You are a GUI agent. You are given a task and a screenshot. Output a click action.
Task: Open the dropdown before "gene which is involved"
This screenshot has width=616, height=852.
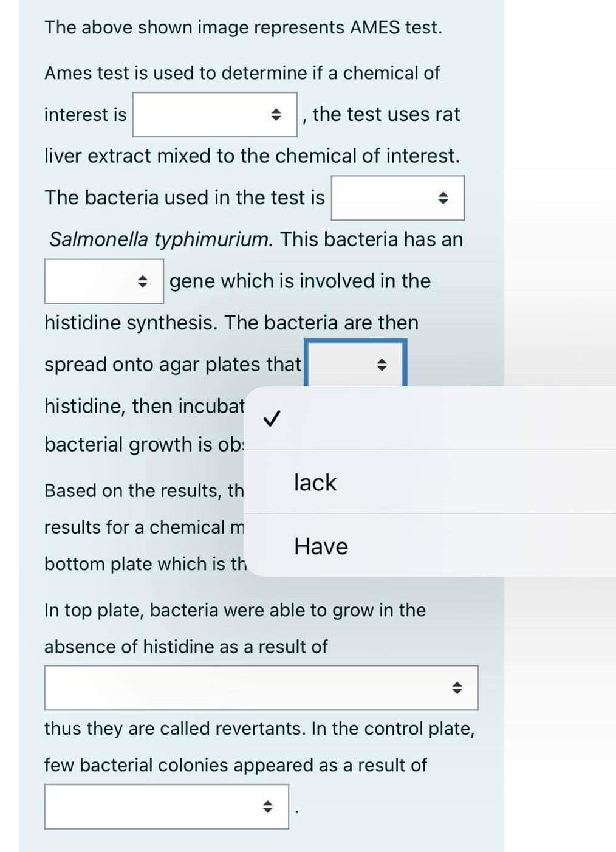click(103, 281)
